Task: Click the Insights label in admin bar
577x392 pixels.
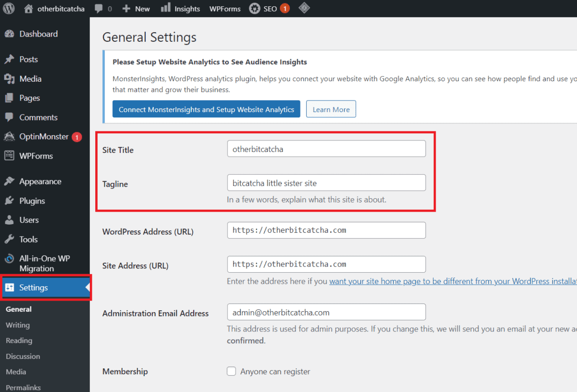Action: 187,9
